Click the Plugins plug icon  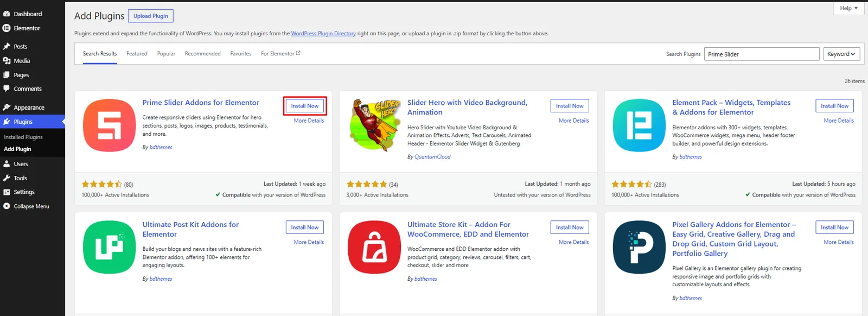pos(7,122)
